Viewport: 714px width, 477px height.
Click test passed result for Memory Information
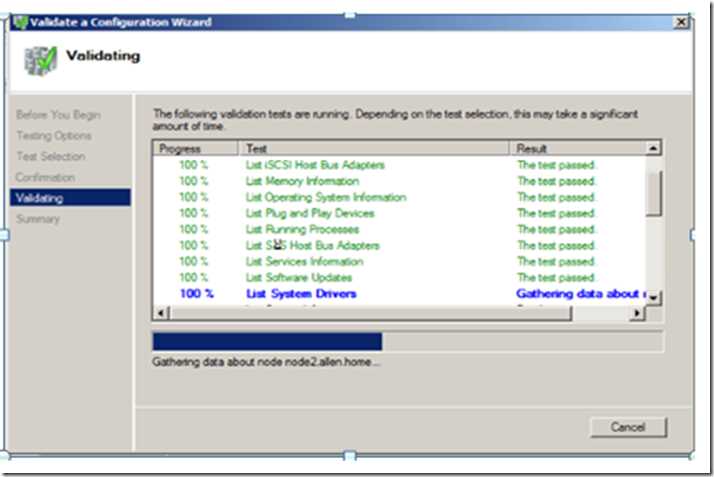(x=556, y=181)
